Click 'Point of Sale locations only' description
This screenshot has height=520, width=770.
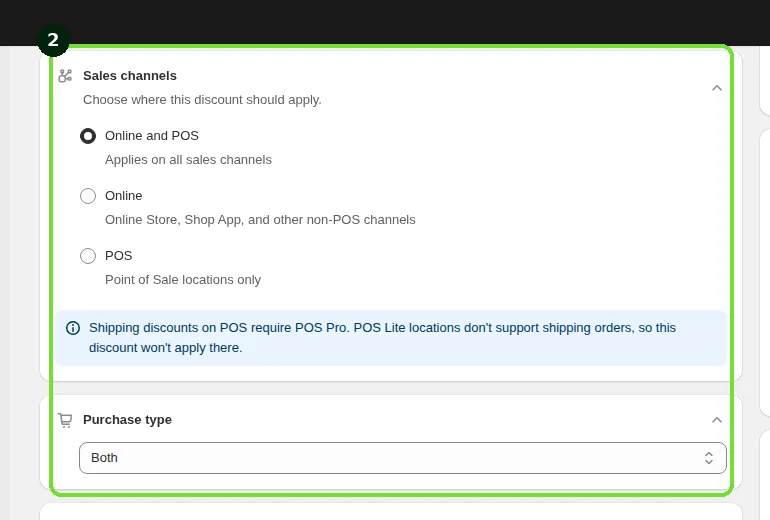coord(183,279)
